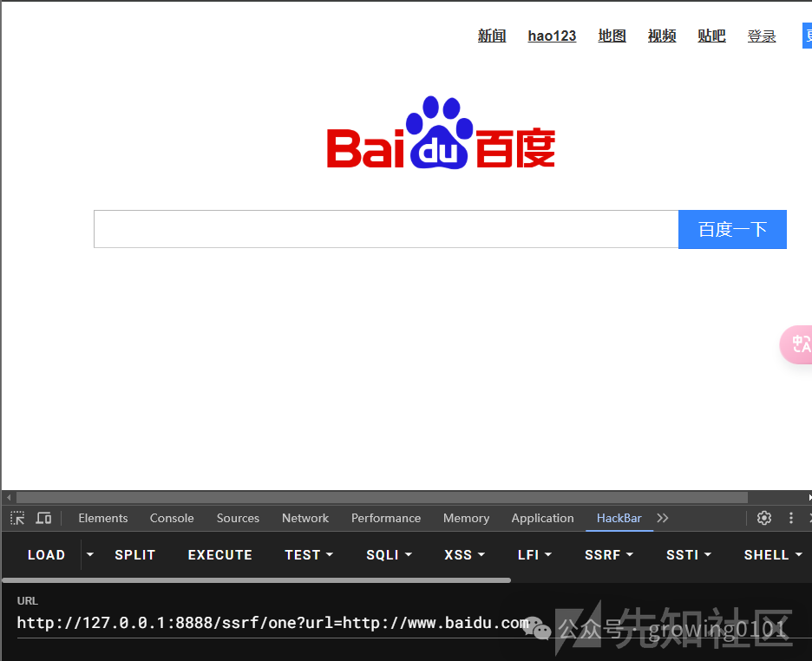
Task: Show more DevTools tabs with double chevron
Action: click(662, 518)
